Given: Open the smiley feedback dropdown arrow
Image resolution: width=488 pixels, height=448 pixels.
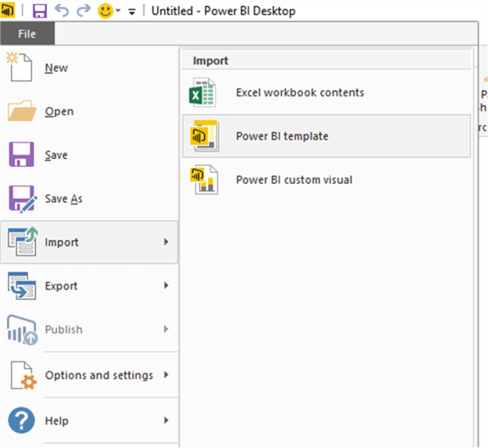Looking at the screenshot, I should pyautogui.click(x=118, y=10).
